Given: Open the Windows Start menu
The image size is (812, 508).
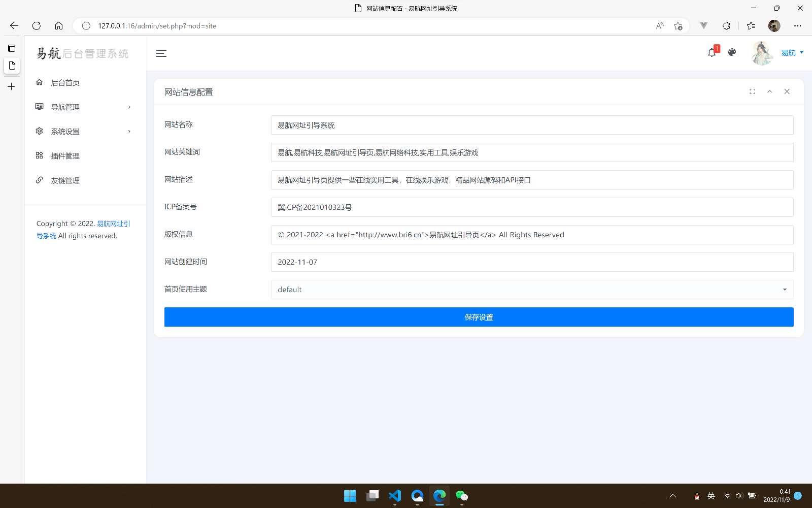Looking at the screenshot, I should pyautogui.click(x=350, y=496).
